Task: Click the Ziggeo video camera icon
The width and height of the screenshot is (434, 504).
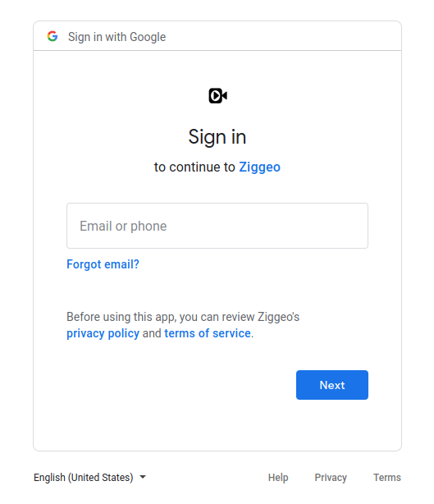Action: click(217, 95)
